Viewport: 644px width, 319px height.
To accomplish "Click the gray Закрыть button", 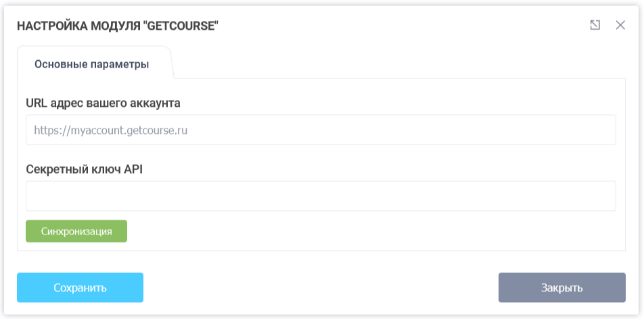I will 561,287.
